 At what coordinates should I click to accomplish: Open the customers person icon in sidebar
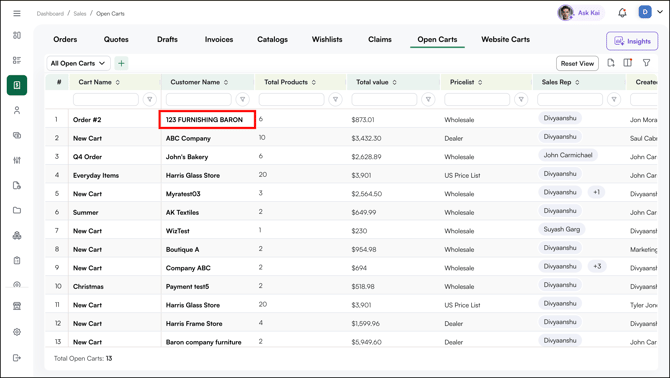[x=17, y=110]
